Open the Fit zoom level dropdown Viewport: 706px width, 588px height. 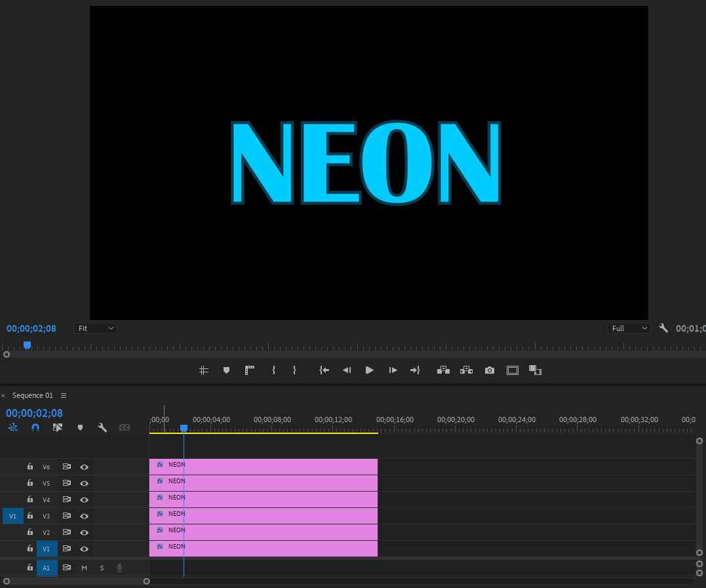(96, 328)
